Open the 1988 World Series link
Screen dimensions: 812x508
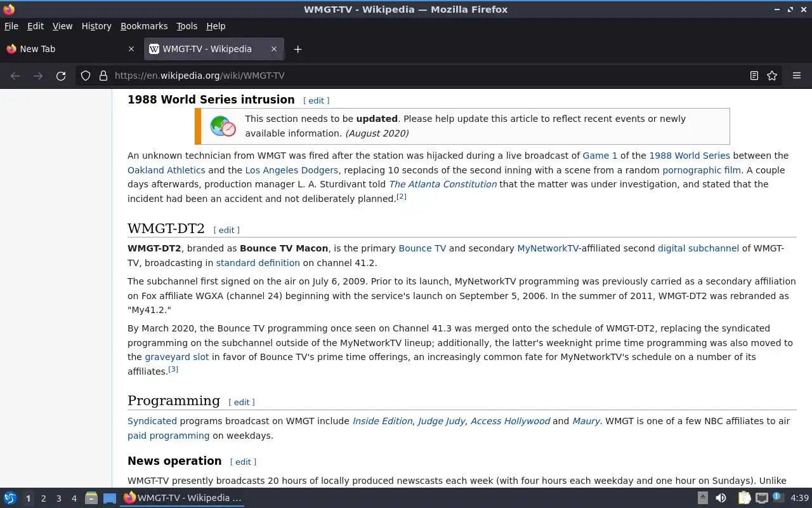pyautogui.click(x=690, y=156)
